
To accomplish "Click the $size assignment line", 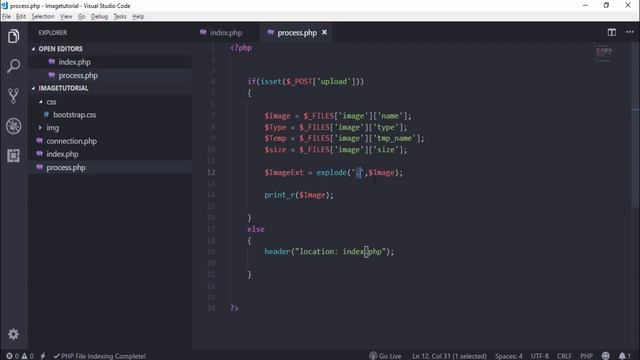I will point(336,150).
